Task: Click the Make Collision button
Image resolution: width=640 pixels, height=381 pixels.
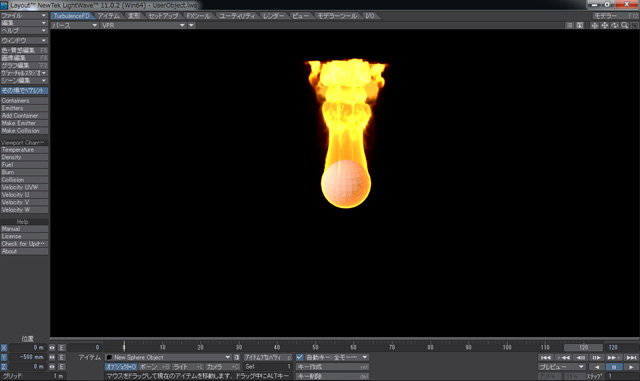Action: click(x=24, y=131)
